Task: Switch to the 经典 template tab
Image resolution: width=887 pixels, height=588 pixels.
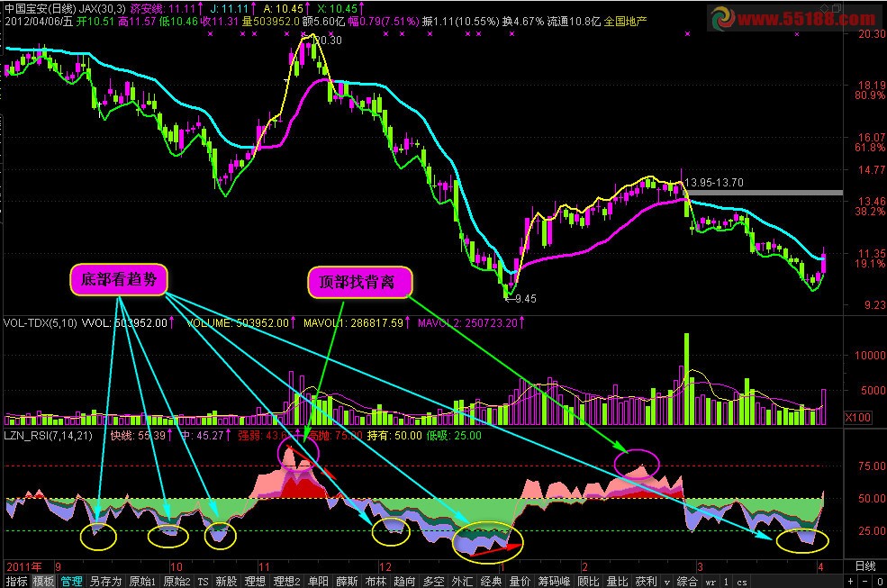Action: 491,581
